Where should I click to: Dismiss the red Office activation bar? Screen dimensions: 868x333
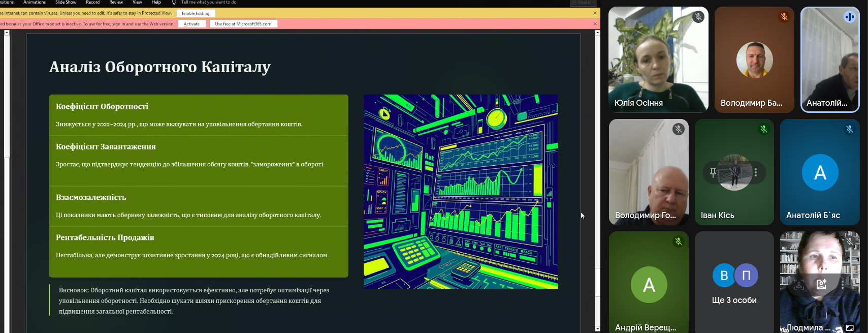coord(595,24)
